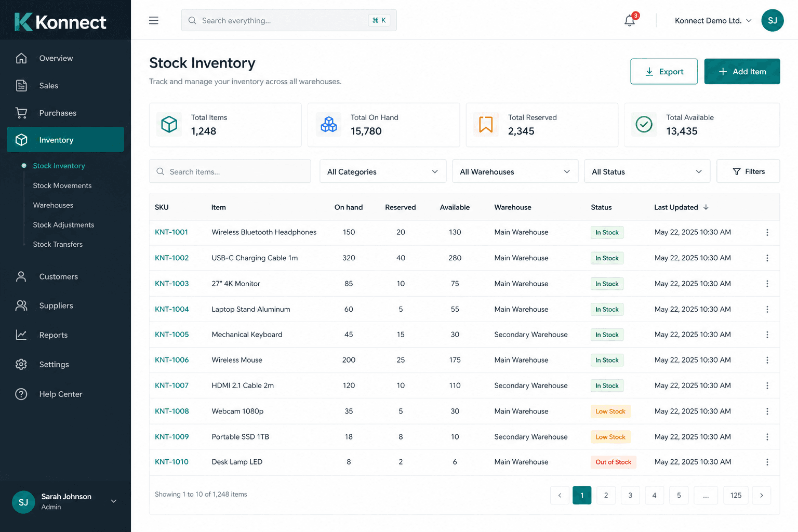Open Konnect Demo Ltd. company switcher
The height and width of the screenshot is (532, 798).
[713, 21]
